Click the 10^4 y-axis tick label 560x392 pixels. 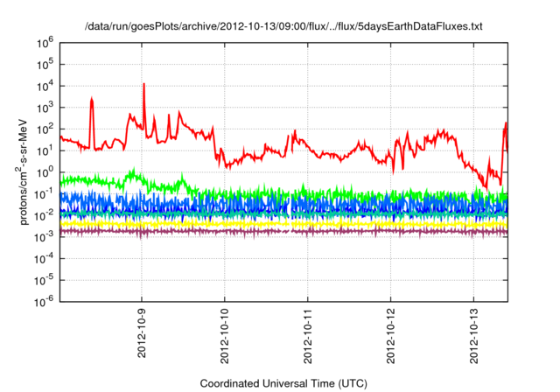45,86
